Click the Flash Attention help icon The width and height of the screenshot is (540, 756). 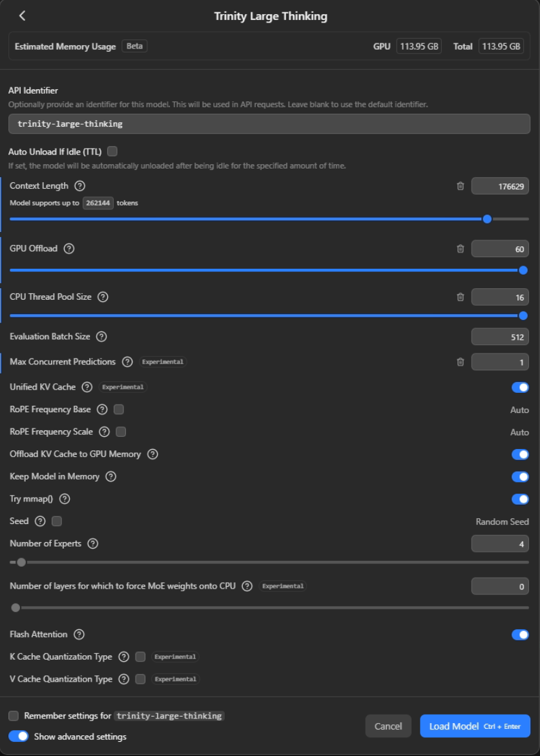(x=79, y=635)
